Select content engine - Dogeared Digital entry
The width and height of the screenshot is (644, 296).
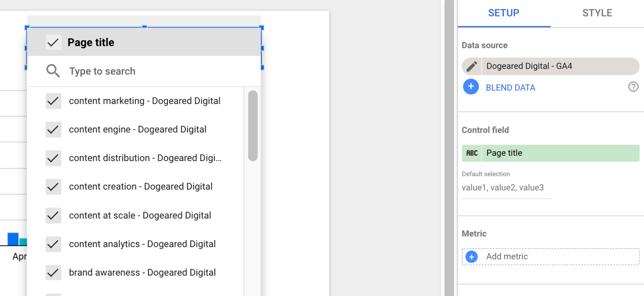[x=137, y=129]
